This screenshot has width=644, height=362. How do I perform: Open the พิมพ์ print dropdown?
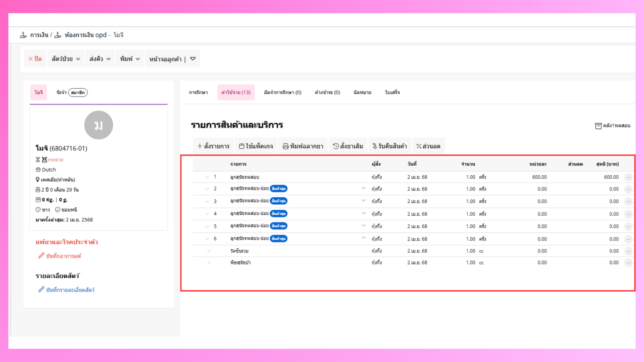point(130,59)
